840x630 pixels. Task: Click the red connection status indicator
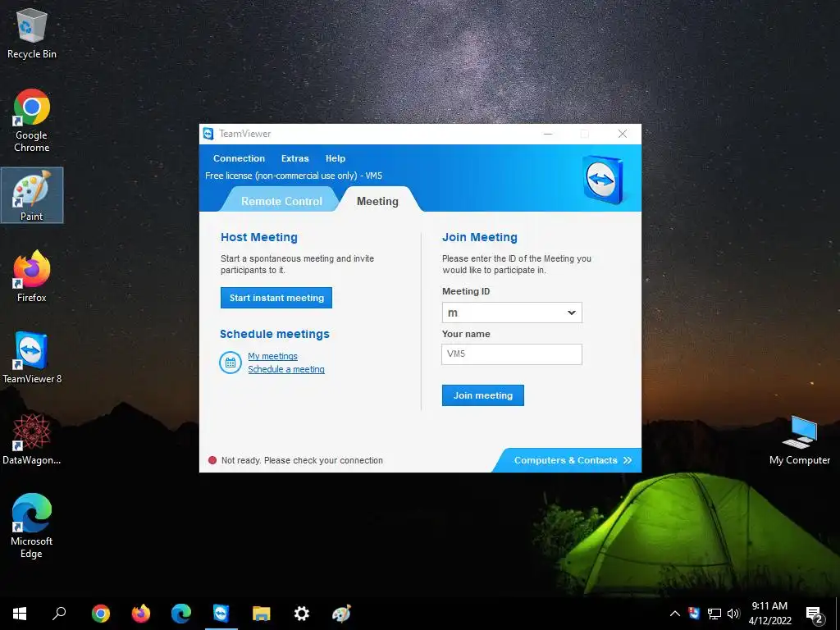(212, 460)
